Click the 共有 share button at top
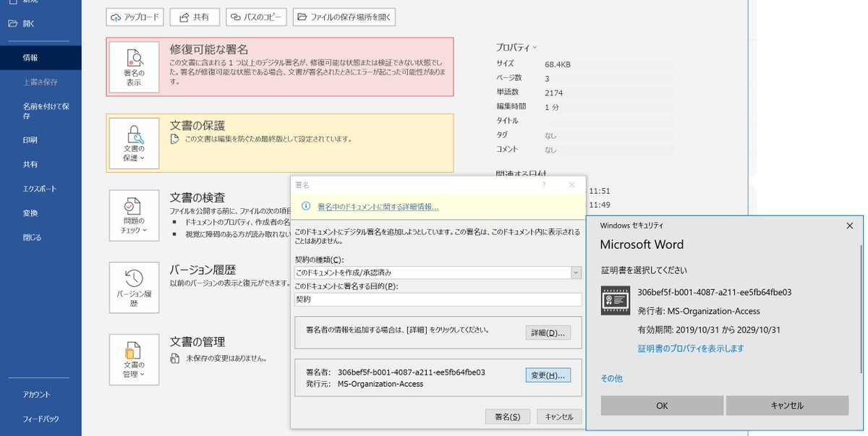The width and height of the screenshot is (868, 436). 195,17
